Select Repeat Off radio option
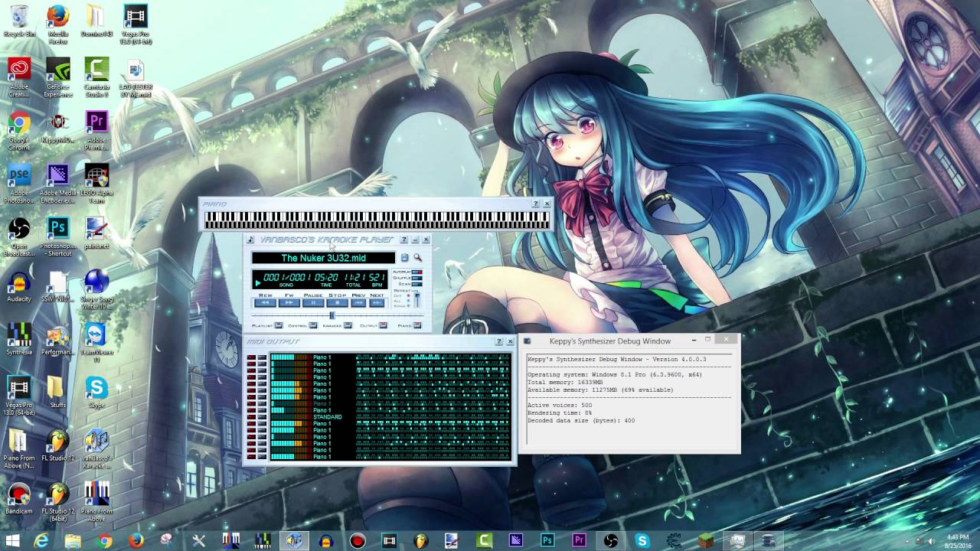Screen dimensions: 980x551 408,295
